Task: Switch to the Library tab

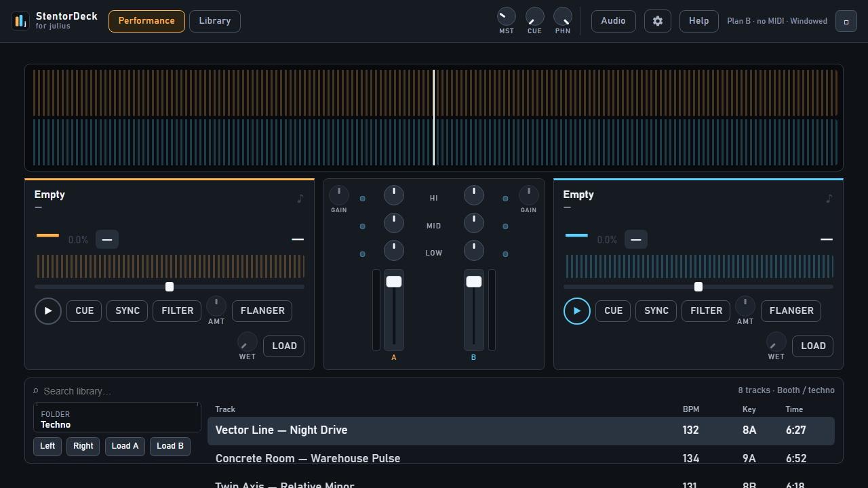Action: (x=215, y=21)
